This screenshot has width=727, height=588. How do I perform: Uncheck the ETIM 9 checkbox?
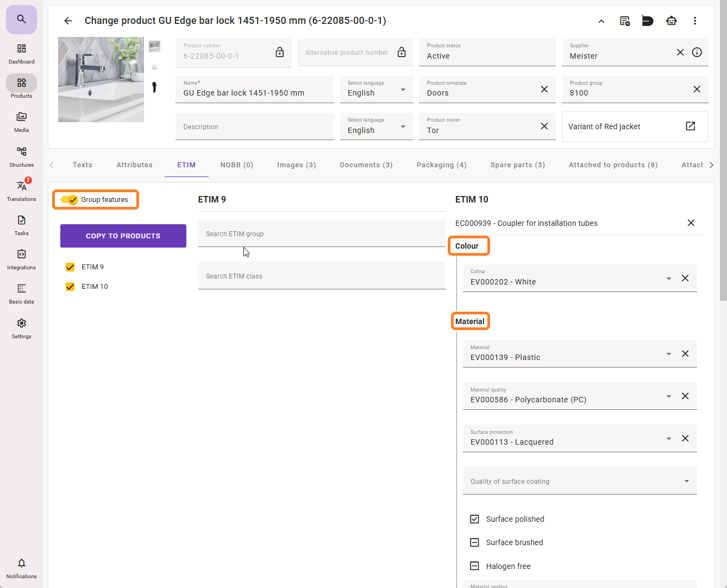pos(70,267)
